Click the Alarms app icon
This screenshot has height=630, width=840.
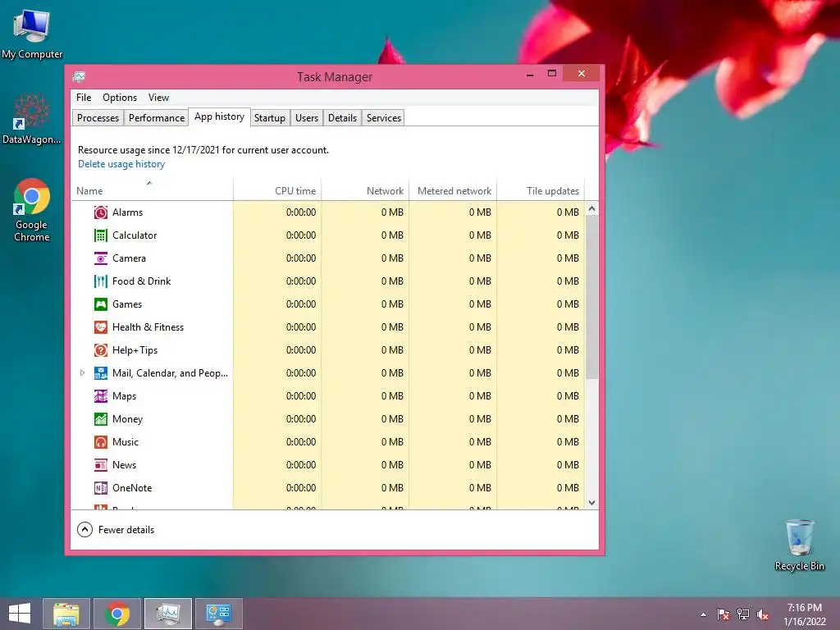tap(101, 212)
